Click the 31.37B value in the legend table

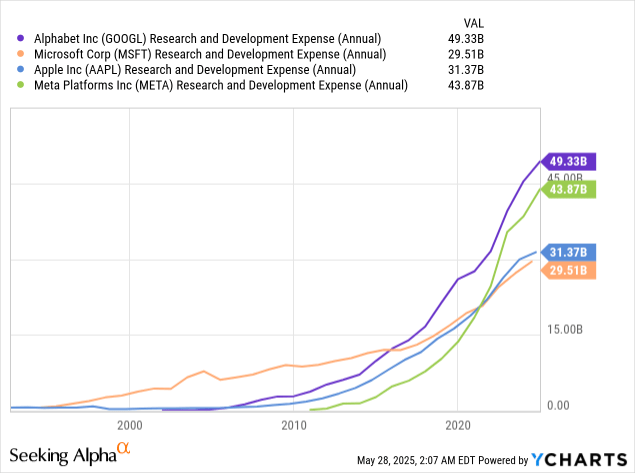click(x=466, y=70)
